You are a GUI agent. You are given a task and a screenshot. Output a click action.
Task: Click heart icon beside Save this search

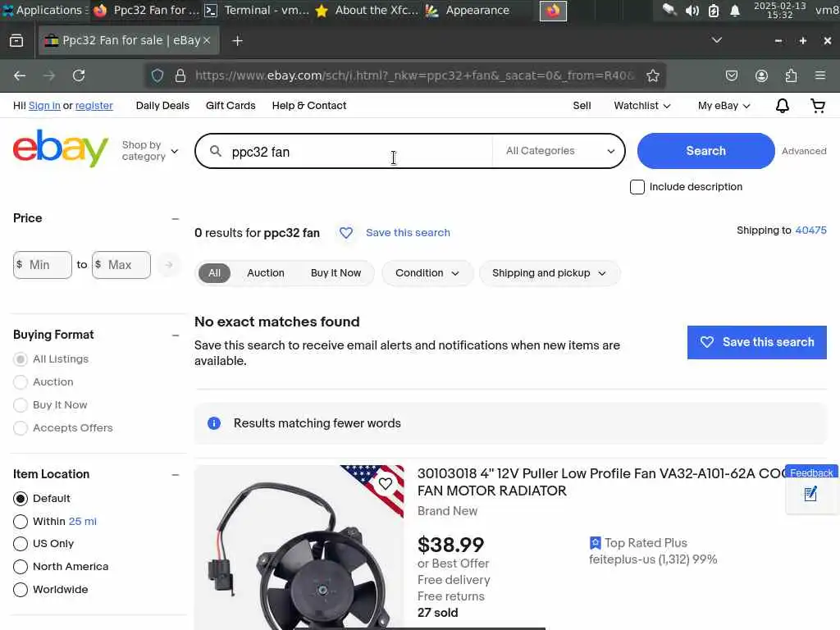tap(346, 233)
